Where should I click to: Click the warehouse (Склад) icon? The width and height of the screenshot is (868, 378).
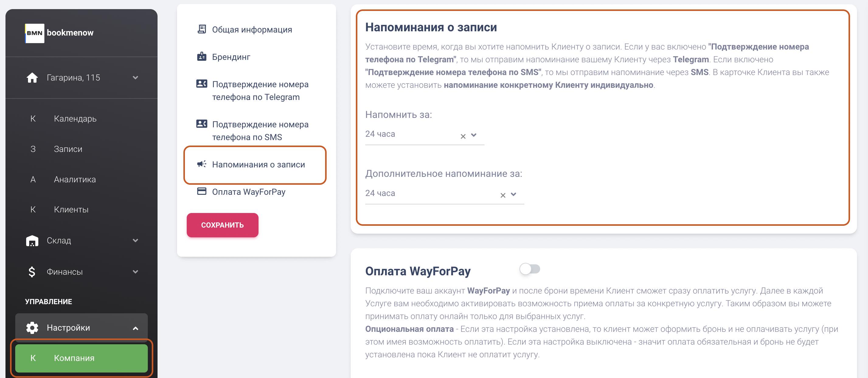[x=32, y=240]
